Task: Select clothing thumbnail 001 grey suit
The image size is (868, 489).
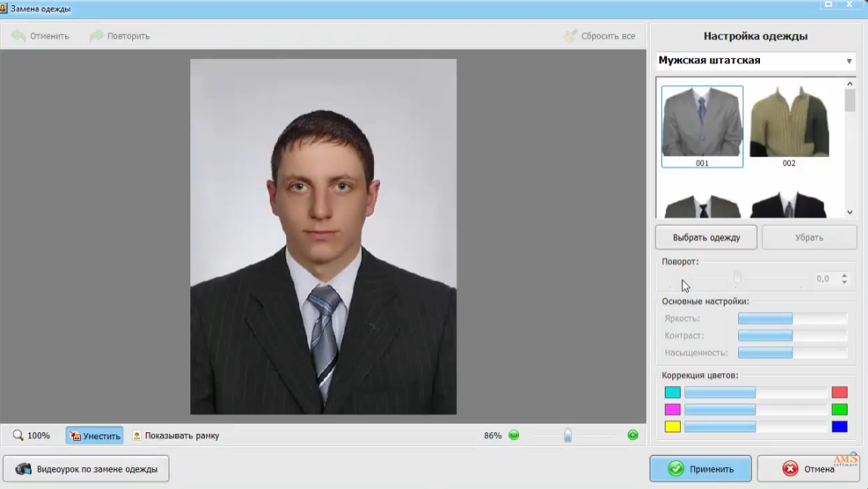Action: (702, 127)
